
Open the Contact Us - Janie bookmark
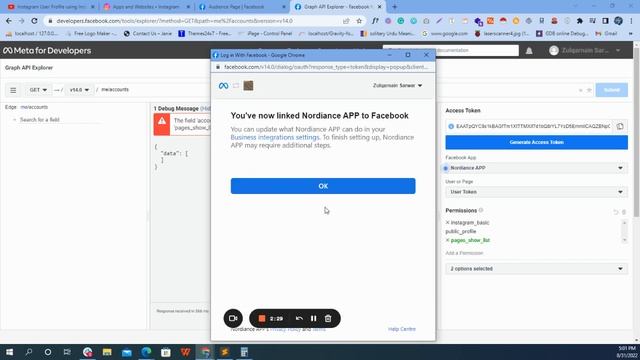point(148,33)
